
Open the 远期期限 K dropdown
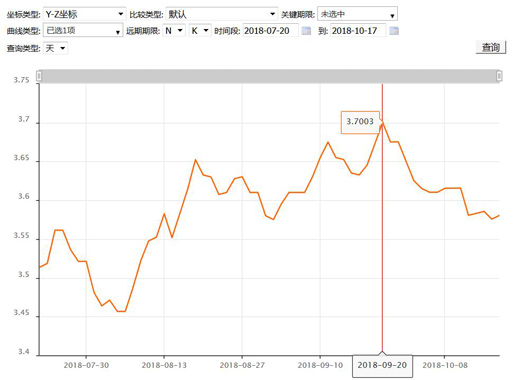click(200, 31)
